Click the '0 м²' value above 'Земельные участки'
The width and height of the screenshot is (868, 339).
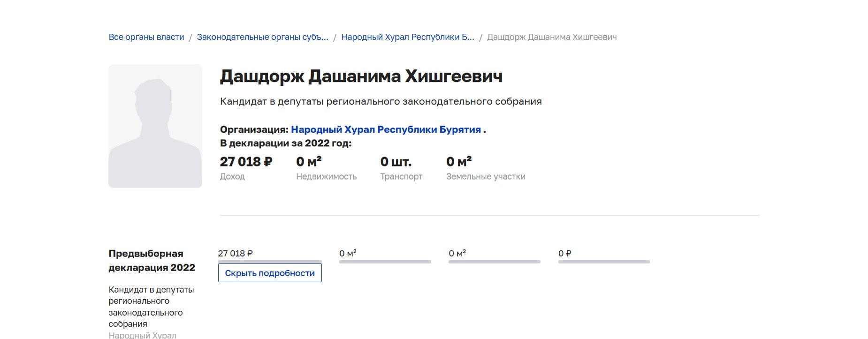(x=459, y=162)
